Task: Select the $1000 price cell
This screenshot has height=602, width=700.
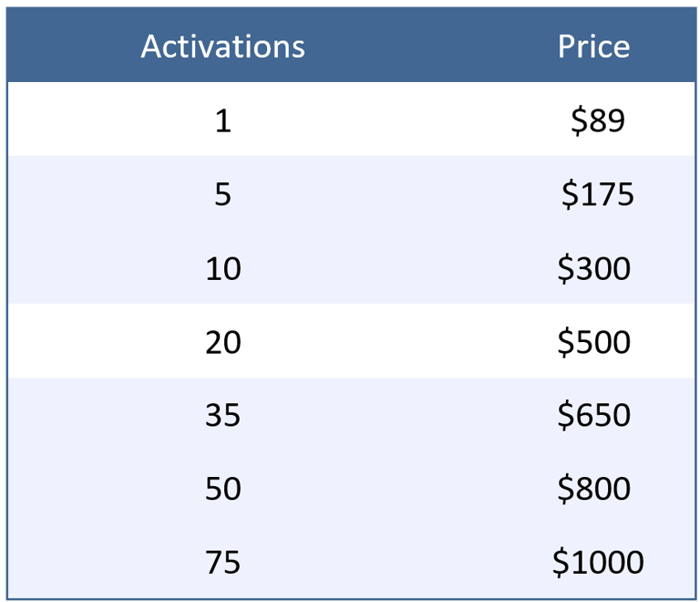Action: coord(598,562)
